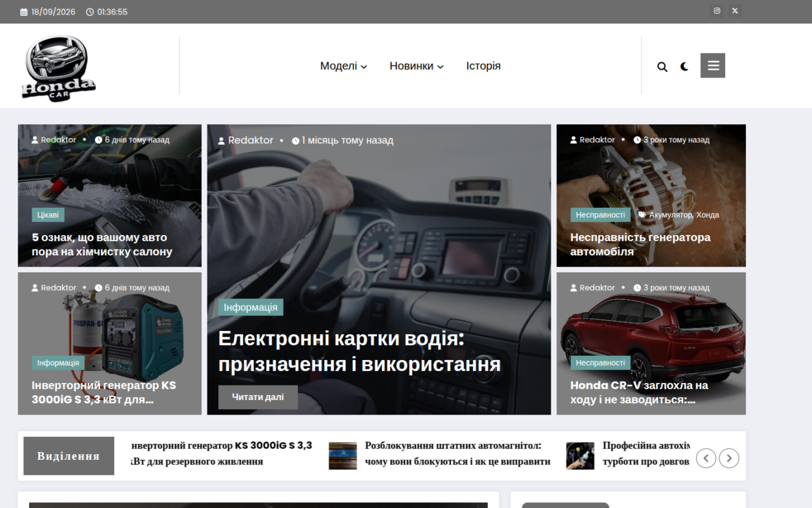
Task: Select the Цікаві category tag
Action: point(48,215)
